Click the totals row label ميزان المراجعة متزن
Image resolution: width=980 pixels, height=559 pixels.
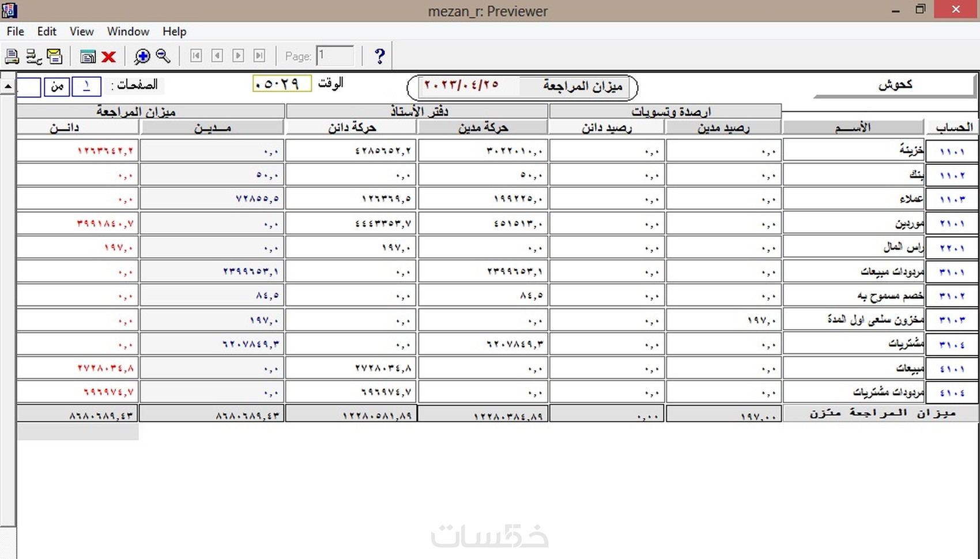[883, 413]
